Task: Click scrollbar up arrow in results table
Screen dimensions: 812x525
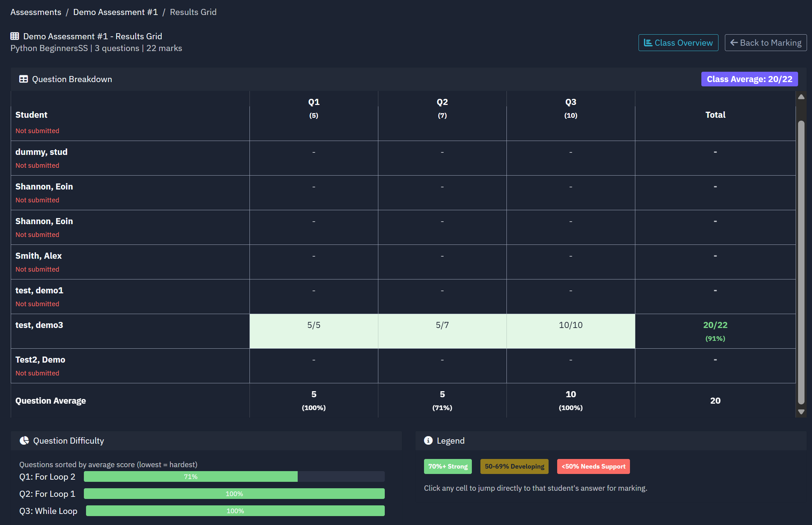Action: tap(801, 97)
